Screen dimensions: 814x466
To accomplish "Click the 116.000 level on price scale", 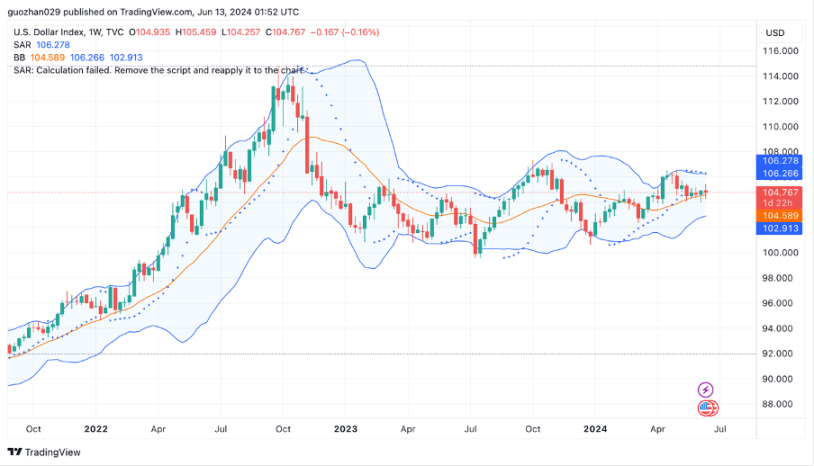I will tap(779, 51).
